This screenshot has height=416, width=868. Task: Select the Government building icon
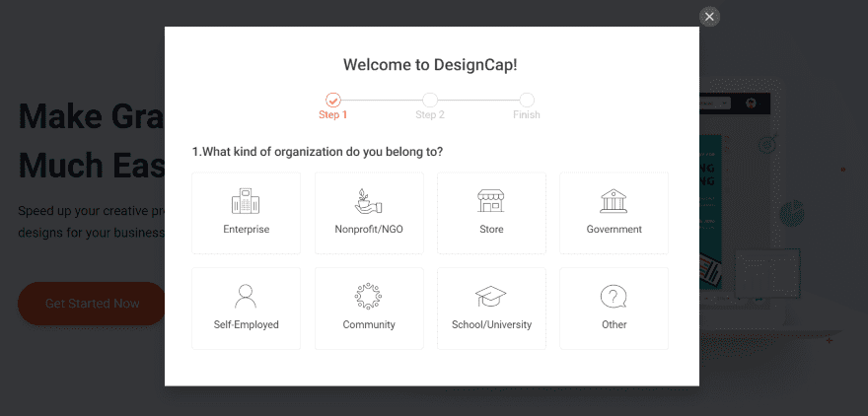click(x=614, y=202)
